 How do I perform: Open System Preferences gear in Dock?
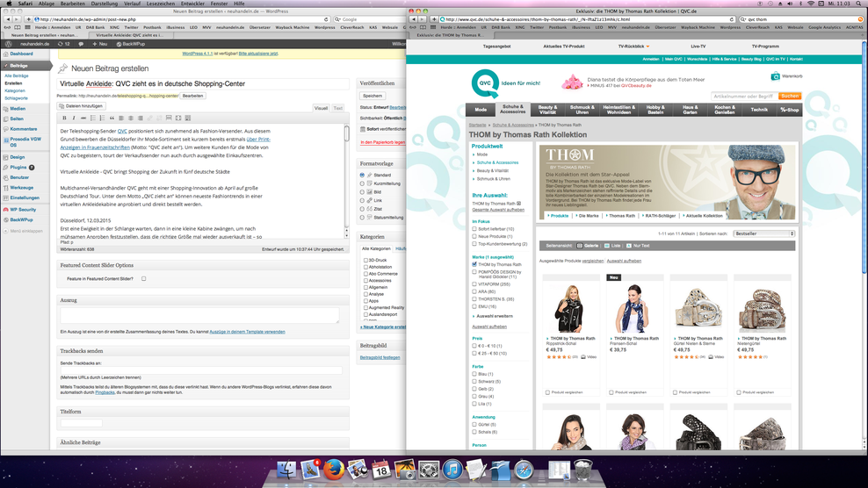tap(429, 470)
